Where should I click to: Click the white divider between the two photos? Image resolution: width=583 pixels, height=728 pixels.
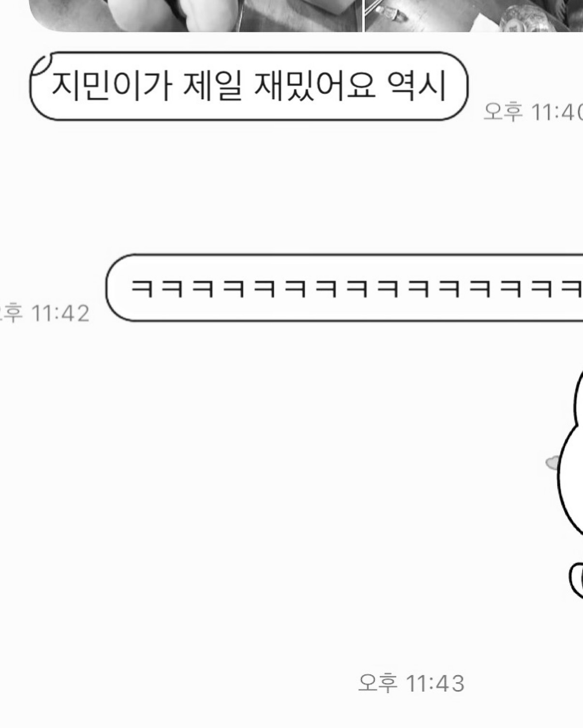(363, 15)
